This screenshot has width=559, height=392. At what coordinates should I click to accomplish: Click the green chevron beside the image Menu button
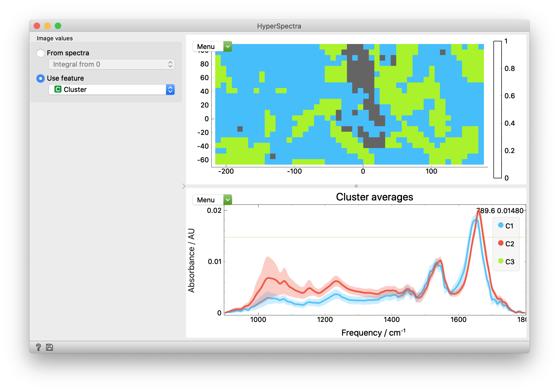coord(227,46)
